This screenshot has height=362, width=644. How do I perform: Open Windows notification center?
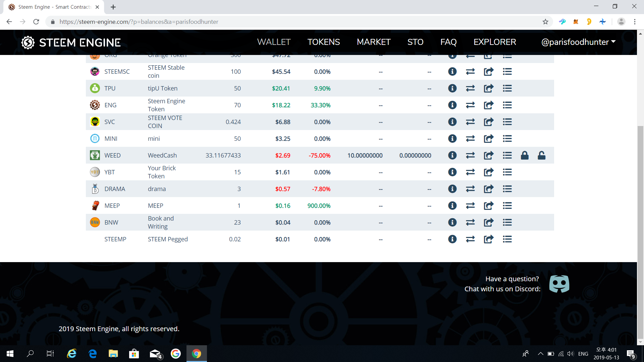[x=631, y=354]
